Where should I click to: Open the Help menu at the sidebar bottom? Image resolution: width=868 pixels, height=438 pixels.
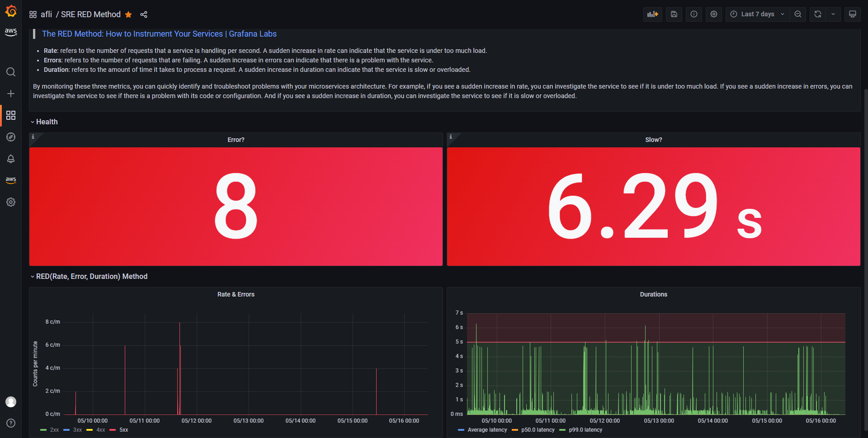[x=10, y=423]
